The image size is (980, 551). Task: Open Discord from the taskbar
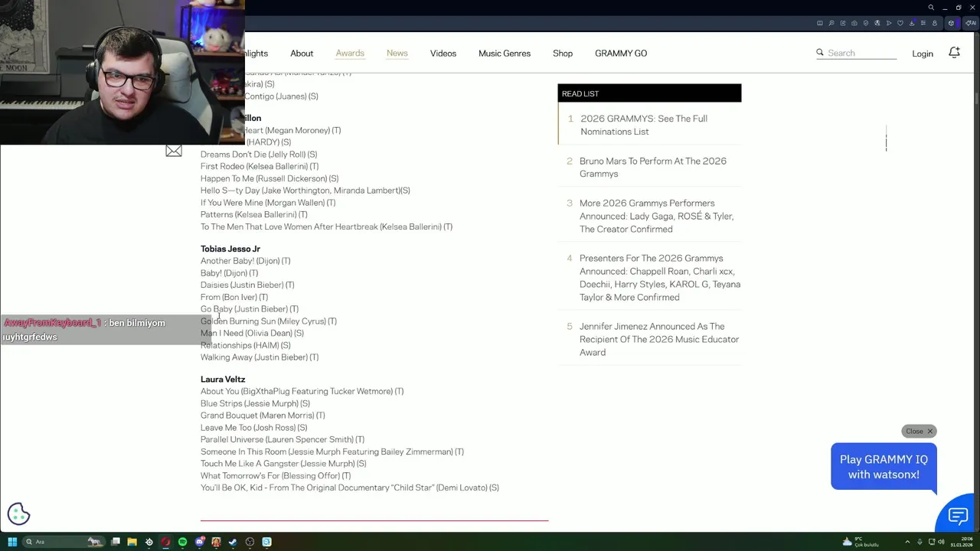[x=199, y=542]
